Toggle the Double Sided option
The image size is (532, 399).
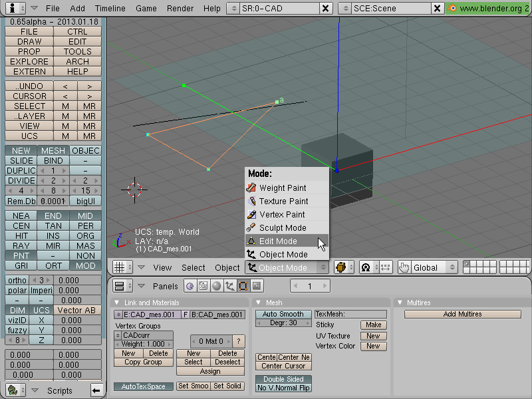click(x=283, y=379)
